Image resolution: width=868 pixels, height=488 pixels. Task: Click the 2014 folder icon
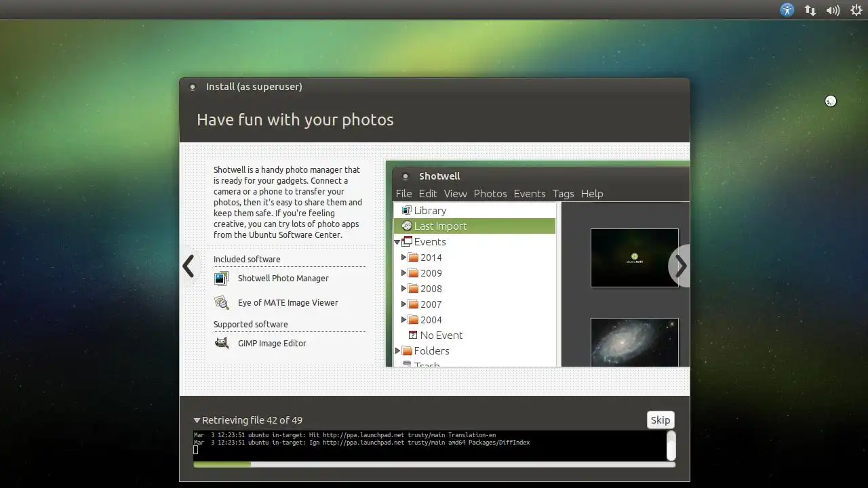[x=413, y=258]
